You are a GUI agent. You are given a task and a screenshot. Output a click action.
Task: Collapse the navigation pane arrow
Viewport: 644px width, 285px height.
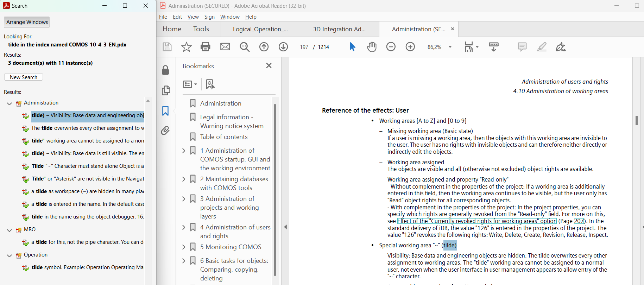point(285,227)
